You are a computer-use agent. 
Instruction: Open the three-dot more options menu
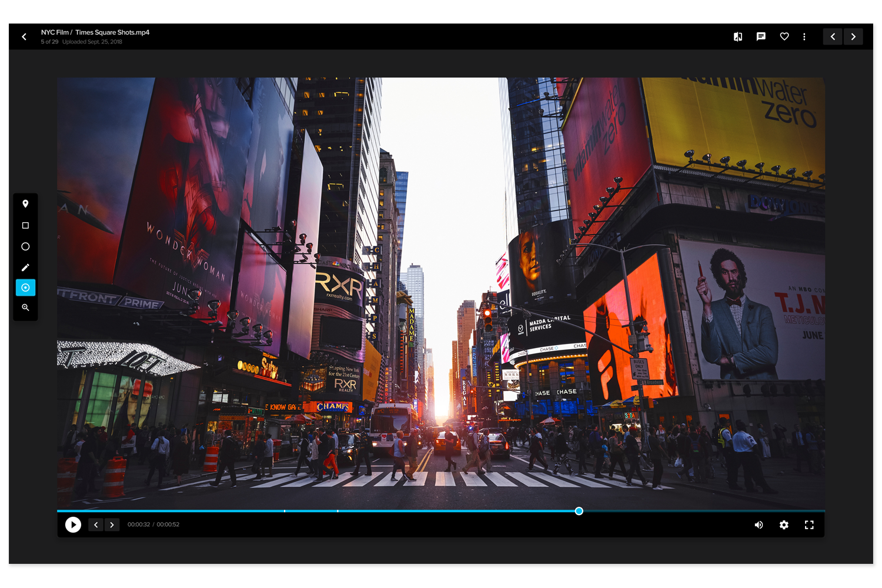tap(804, 36)
